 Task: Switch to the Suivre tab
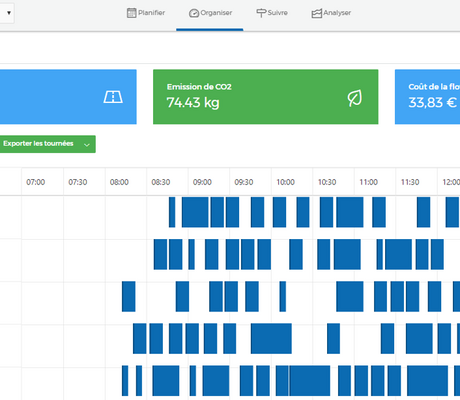point(272,13)
